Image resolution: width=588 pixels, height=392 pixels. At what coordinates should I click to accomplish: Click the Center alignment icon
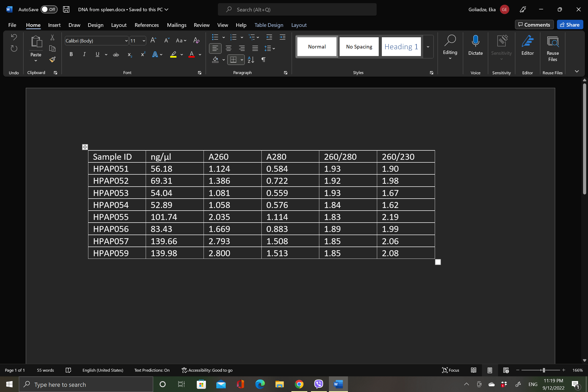(x=229, y=48)
